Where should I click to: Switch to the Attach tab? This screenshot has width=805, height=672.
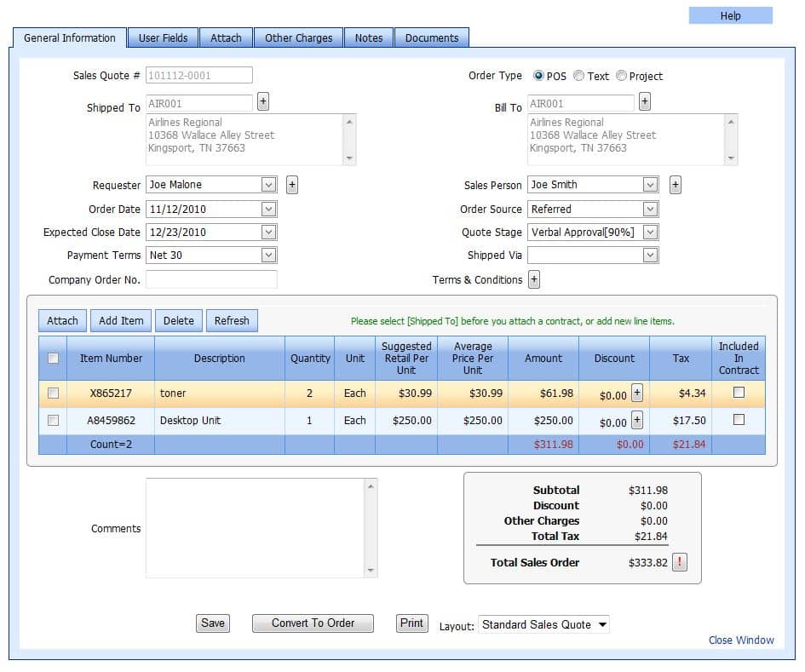(226, 38)
